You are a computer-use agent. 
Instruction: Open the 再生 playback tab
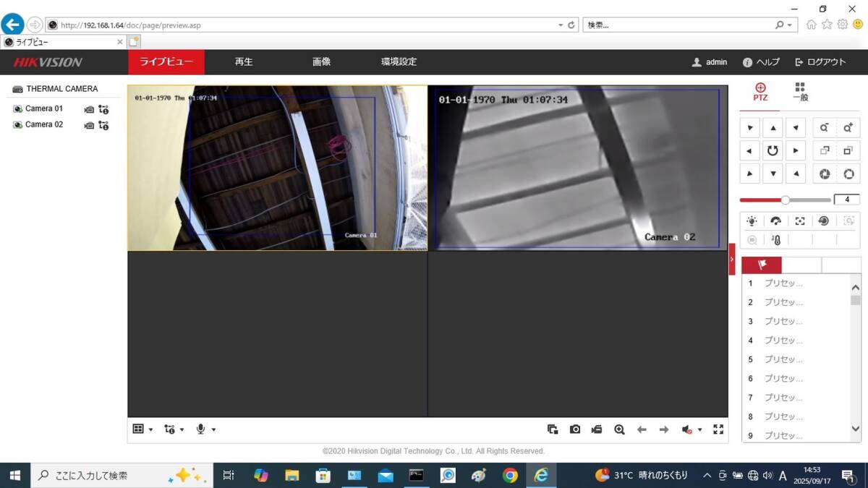point(244,62)
